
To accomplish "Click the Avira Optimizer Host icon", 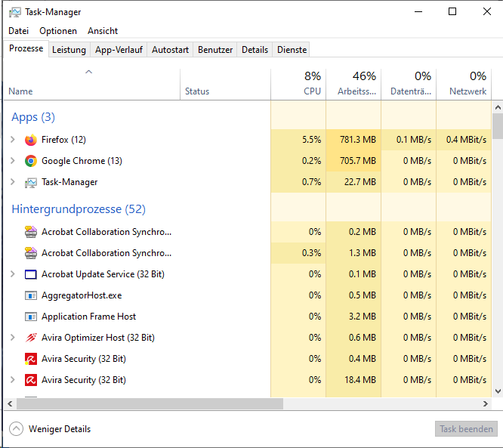I will coord(31,338).
